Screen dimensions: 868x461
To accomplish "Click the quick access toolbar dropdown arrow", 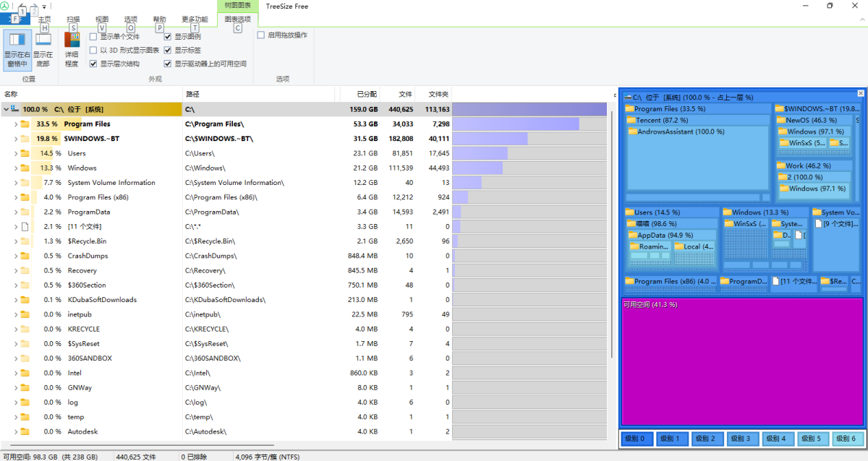I will (44, 7).
